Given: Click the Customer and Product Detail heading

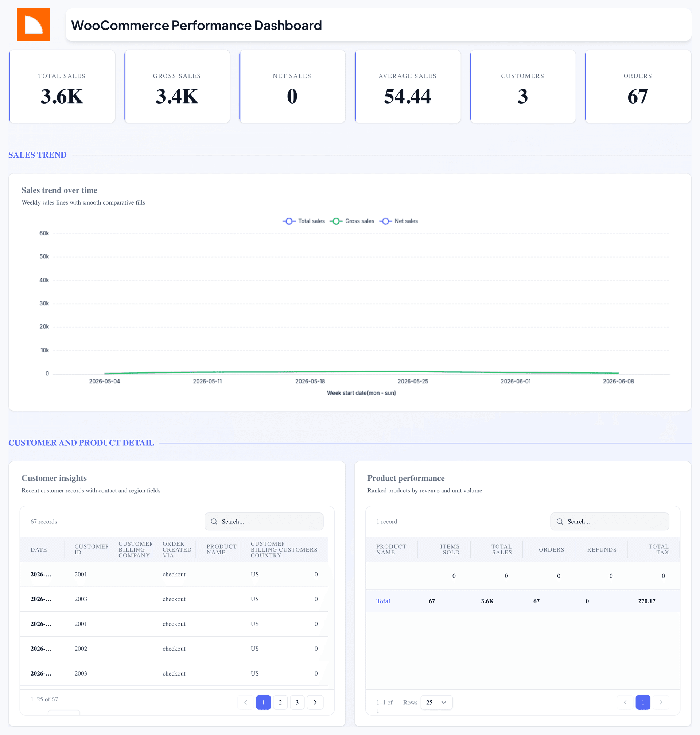Looking at the screenshot, I should 81,443.
